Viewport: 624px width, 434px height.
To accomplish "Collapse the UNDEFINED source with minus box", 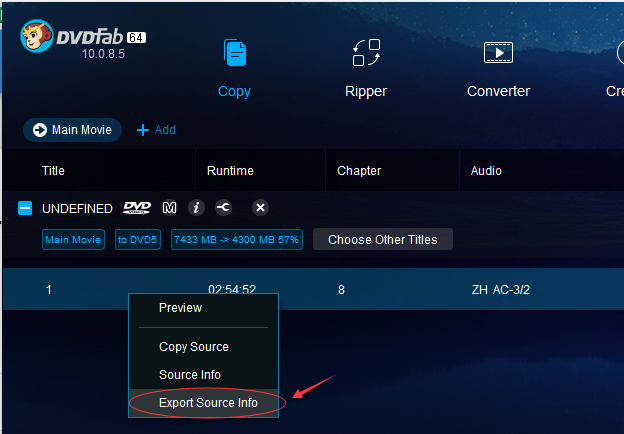I will tap(25, 208).
